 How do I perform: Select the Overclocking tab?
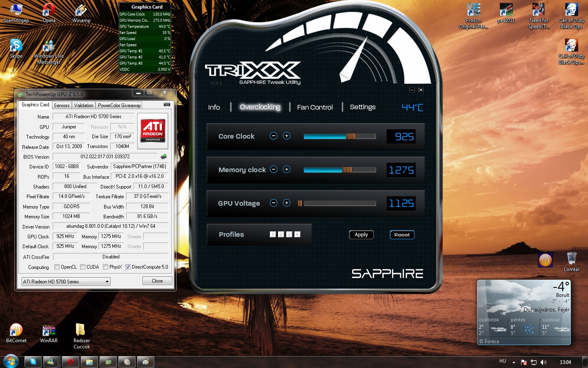coord(260,107)
